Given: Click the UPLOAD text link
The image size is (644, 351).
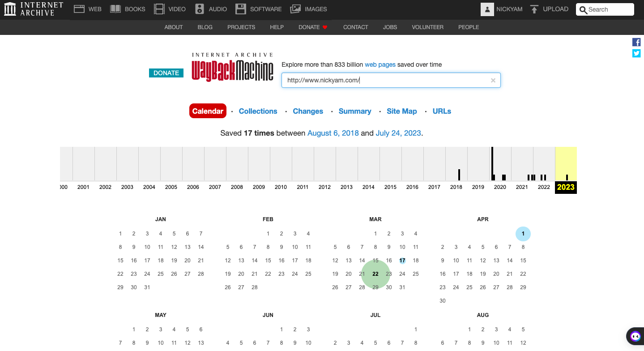Looking at the screenshot, I should tap(555, 9).
